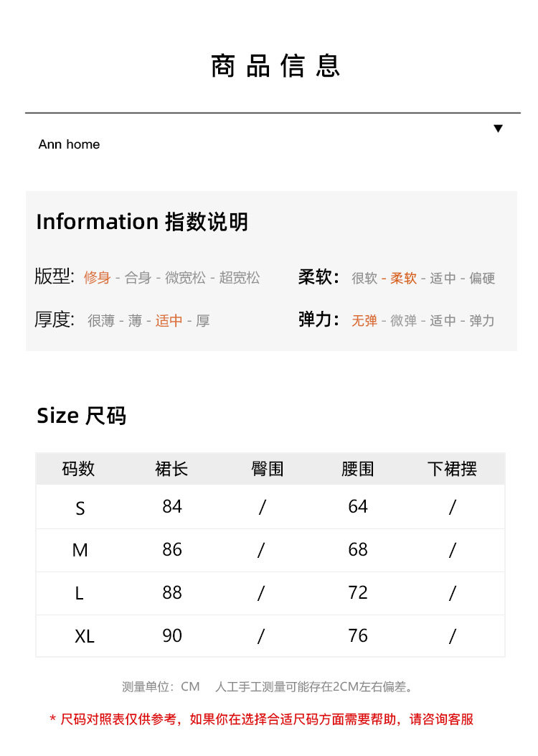Click the 裙长 column header
The image size is (538, 756).
(x=171, y=470)
